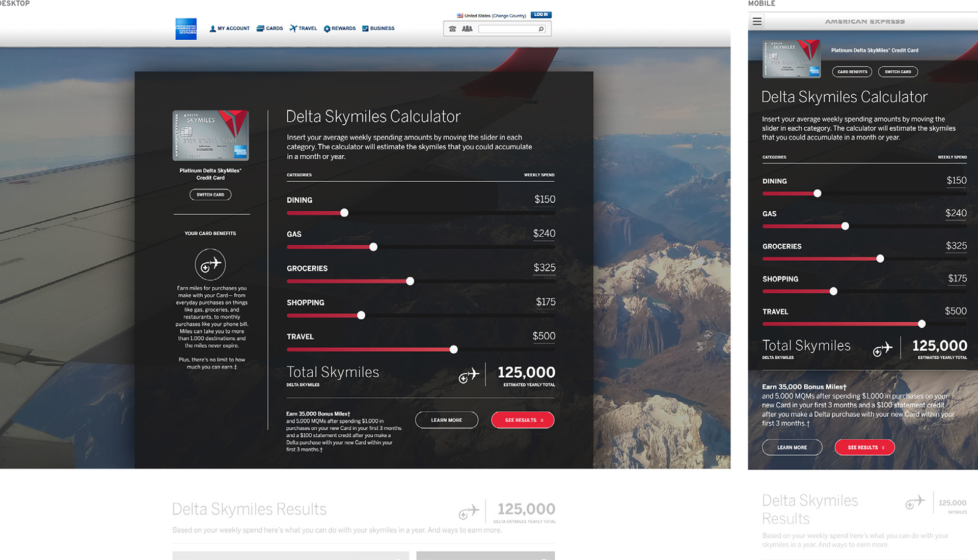The image size is (978, 560).
Task: Click the mobile Gas $240 value
Action: (956, 213)
